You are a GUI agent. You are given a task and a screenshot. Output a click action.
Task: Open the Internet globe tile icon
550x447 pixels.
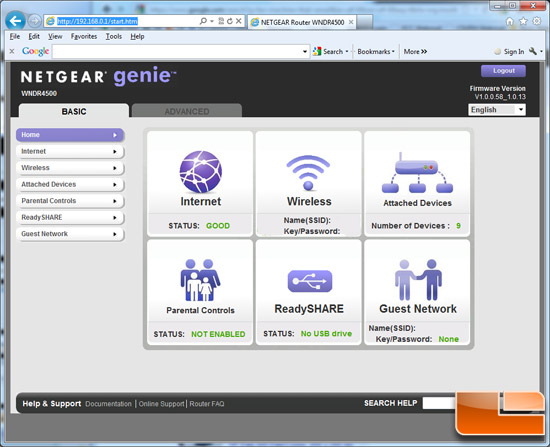point(201,172)
